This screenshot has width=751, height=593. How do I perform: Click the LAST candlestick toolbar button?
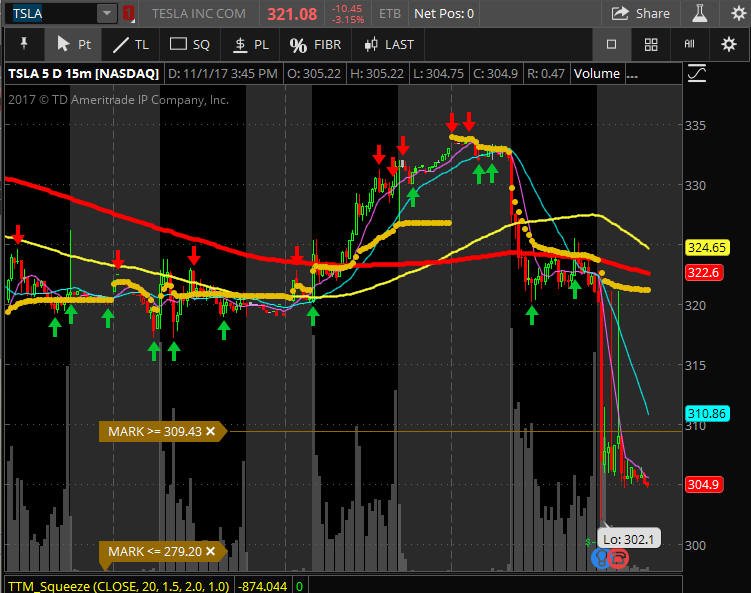(388, 45)
